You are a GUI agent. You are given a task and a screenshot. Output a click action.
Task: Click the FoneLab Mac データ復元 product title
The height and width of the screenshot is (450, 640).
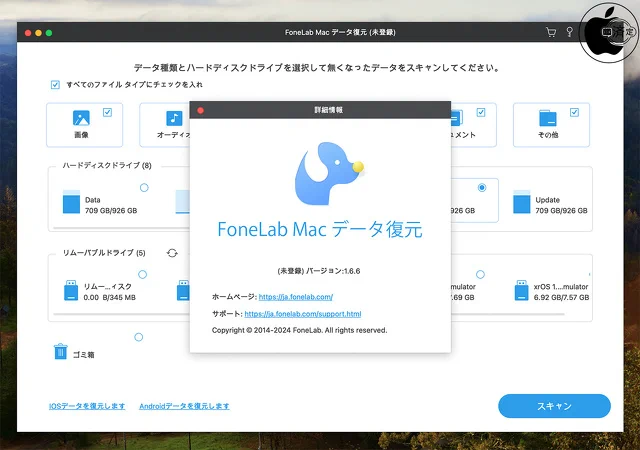[x=320, y=229]
